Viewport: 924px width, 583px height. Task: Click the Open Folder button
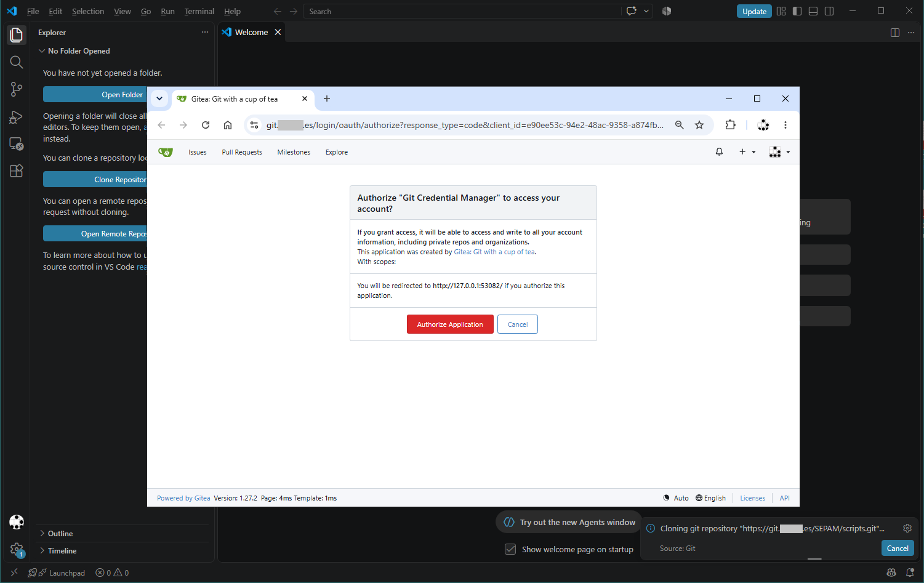click(95, 94)
